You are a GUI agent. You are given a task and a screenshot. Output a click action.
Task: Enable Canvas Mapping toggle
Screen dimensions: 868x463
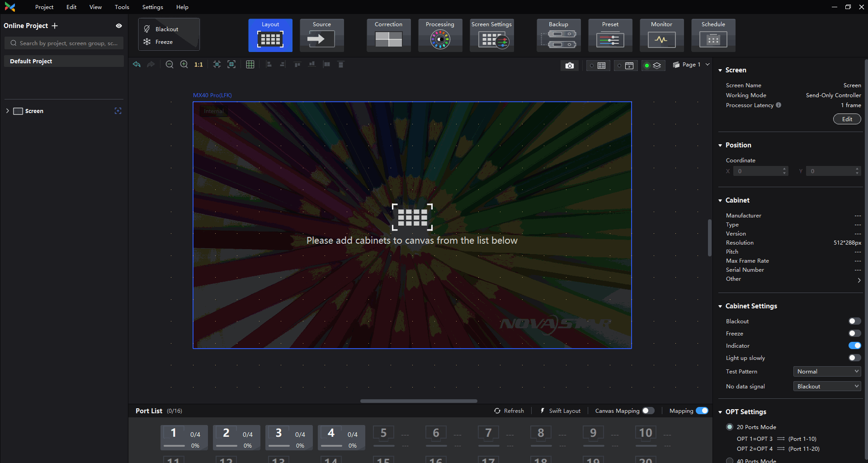(x=648, y=411)
